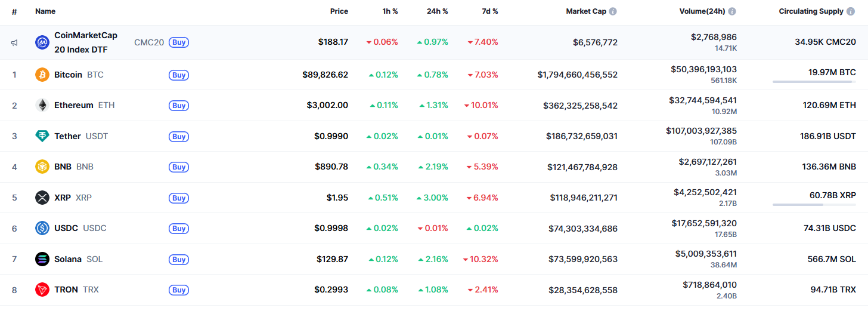This screenshot has width=868, height=311.
Task: Click XRP's circulating supply progress bar
Action: (x=814, y=205)
